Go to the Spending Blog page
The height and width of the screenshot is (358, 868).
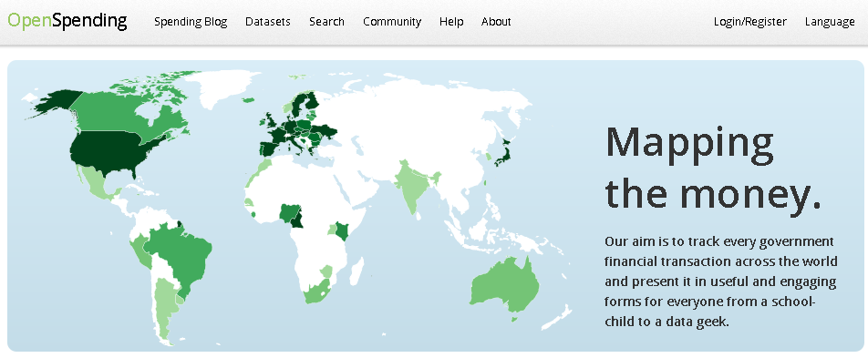(191, 22)
